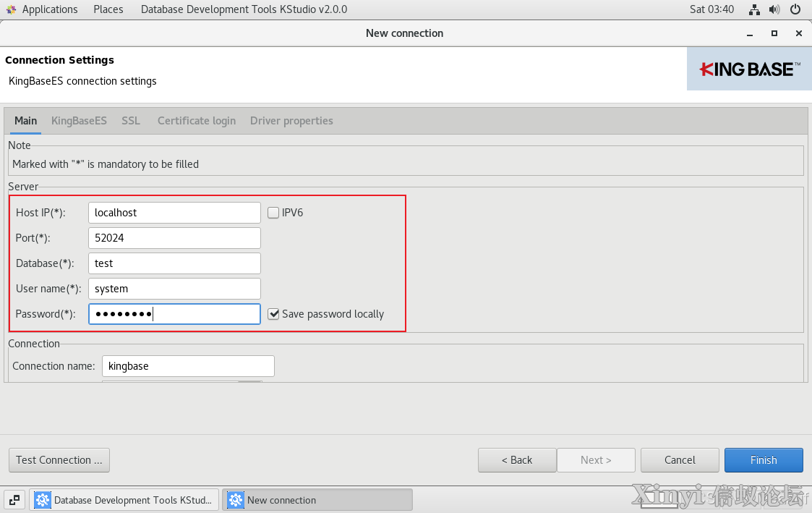Maximize the New connection dialog
812x513 pixels.
[x=774, y=33]
